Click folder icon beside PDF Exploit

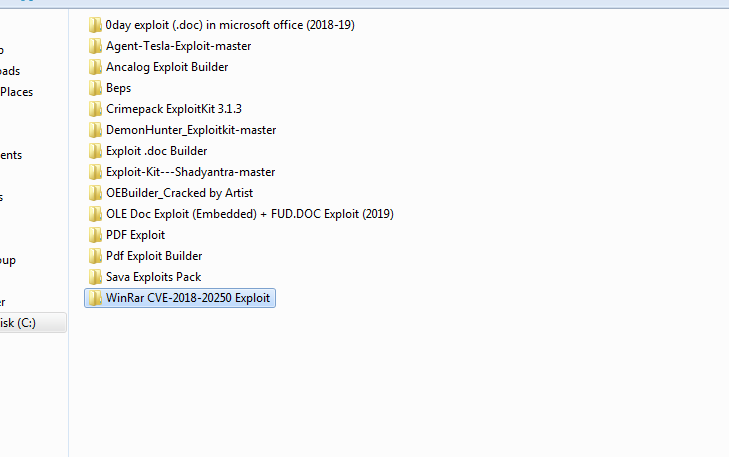pyautogui.click(x=95, y=235)
